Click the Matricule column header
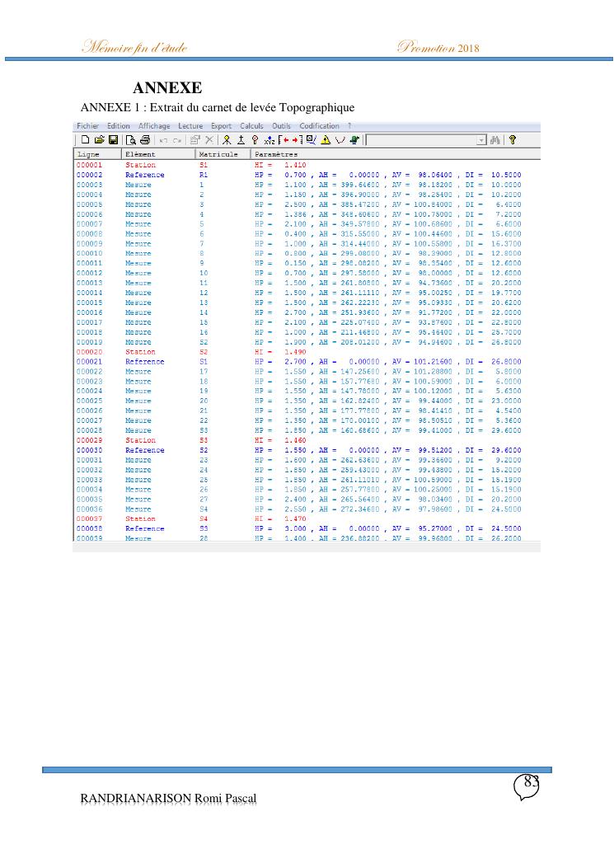Image resolution: width=614 pixels, height=868 pixels. tap(218, 154)
